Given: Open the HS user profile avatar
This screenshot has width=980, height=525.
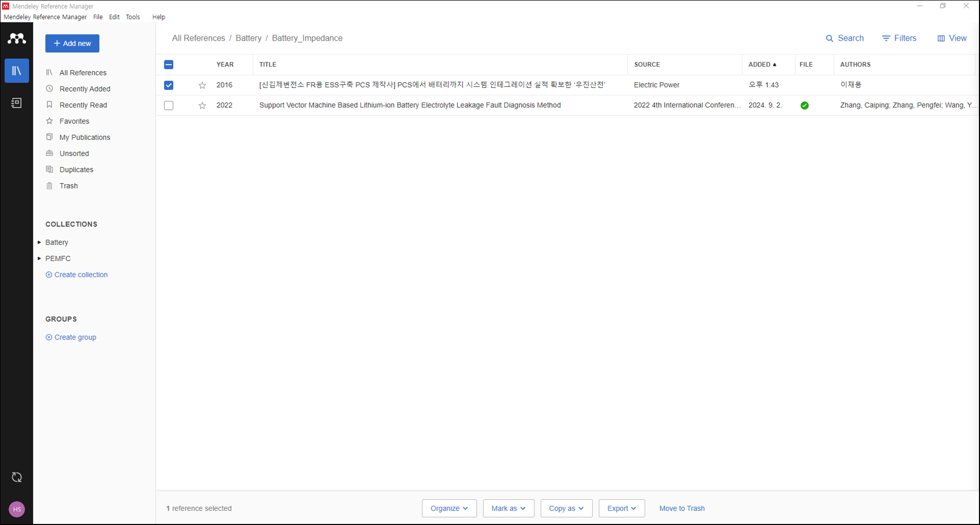Looking at the screenshot, I should [x=17, y=509].
